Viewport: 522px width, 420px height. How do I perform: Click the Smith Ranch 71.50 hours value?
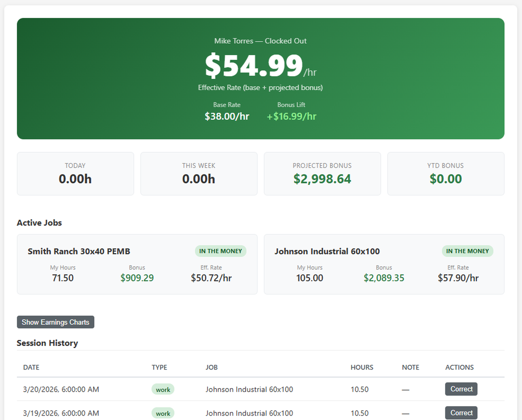pyautogui.click(x=63, y=278)
